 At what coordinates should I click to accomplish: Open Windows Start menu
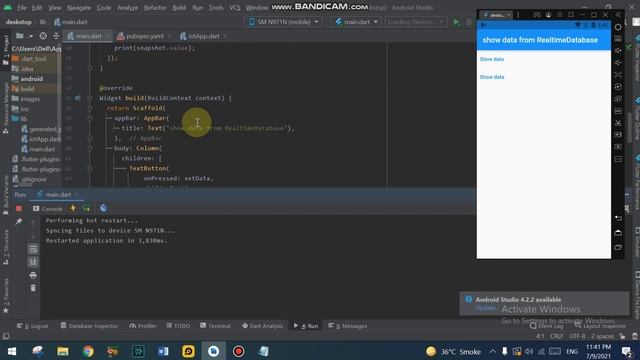(12, 351)
